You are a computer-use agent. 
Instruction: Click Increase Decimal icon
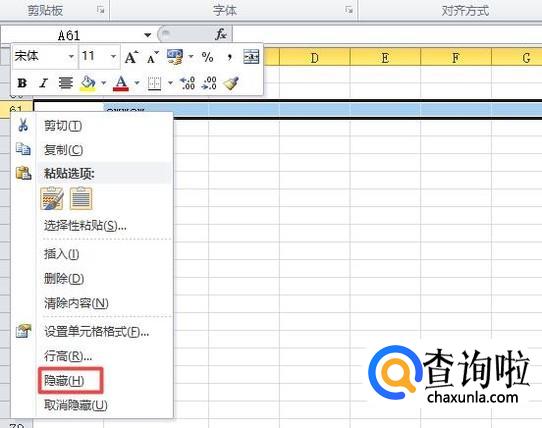(188, 83)
